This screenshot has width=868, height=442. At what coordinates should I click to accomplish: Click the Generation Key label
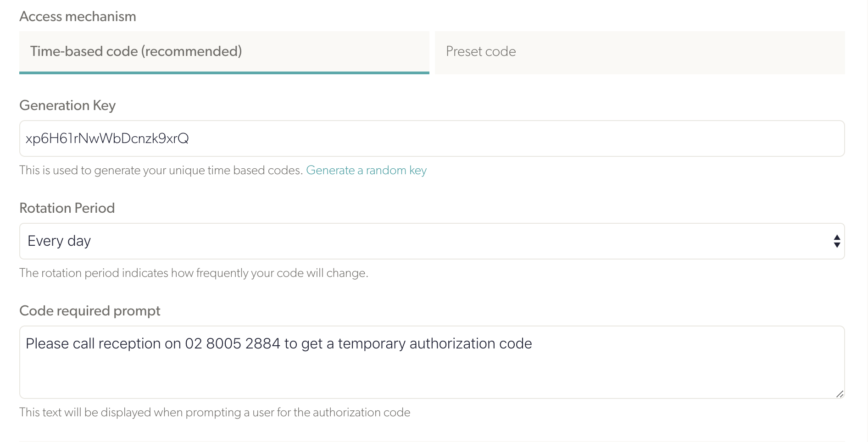pyautogui.click(x=67, y=105)
